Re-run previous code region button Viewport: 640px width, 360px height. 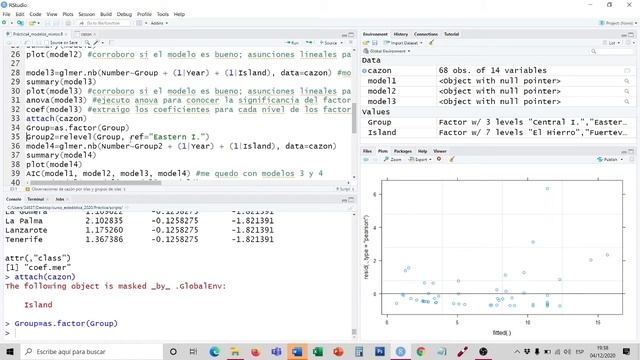click(x=309, y=42)
